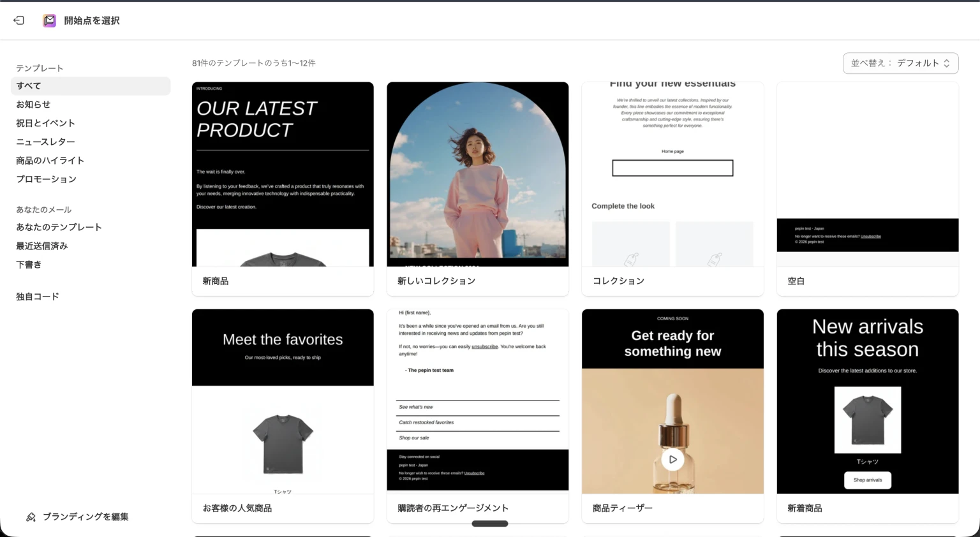View 商品のハイライト templates

50,160
